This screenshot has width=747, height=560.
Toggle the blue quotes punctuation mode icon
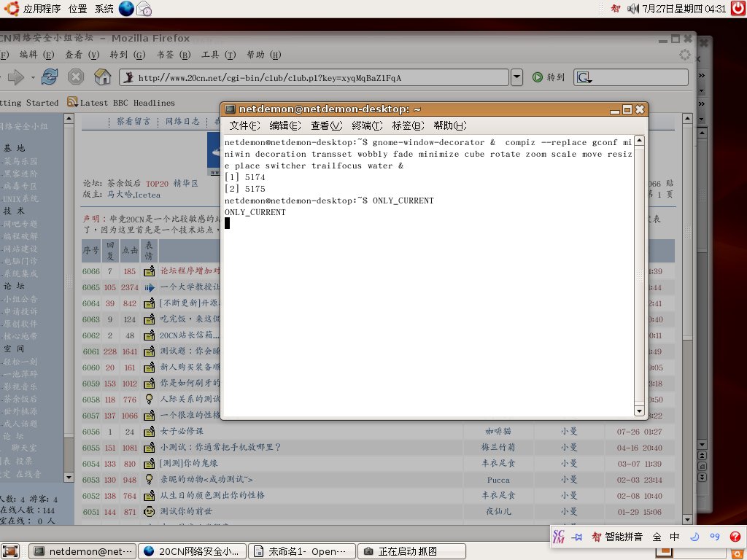[x=715, y=537]
